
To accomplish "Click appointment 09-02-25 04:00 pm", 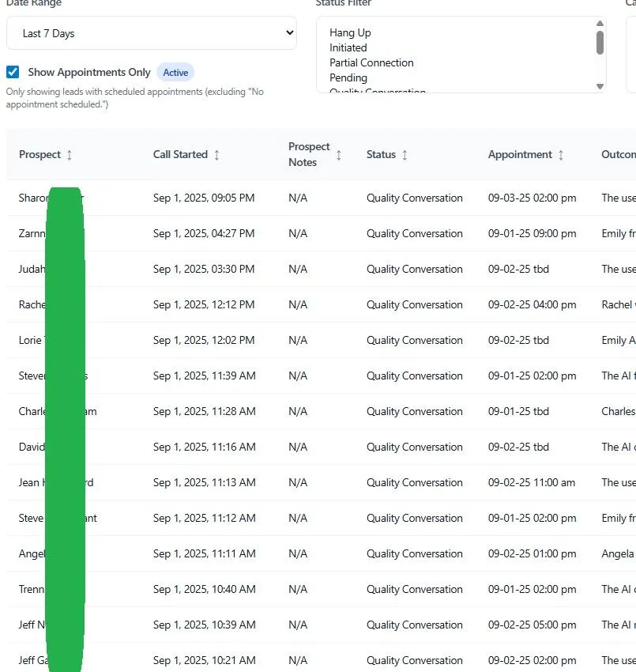I will [x=532, y=304].
